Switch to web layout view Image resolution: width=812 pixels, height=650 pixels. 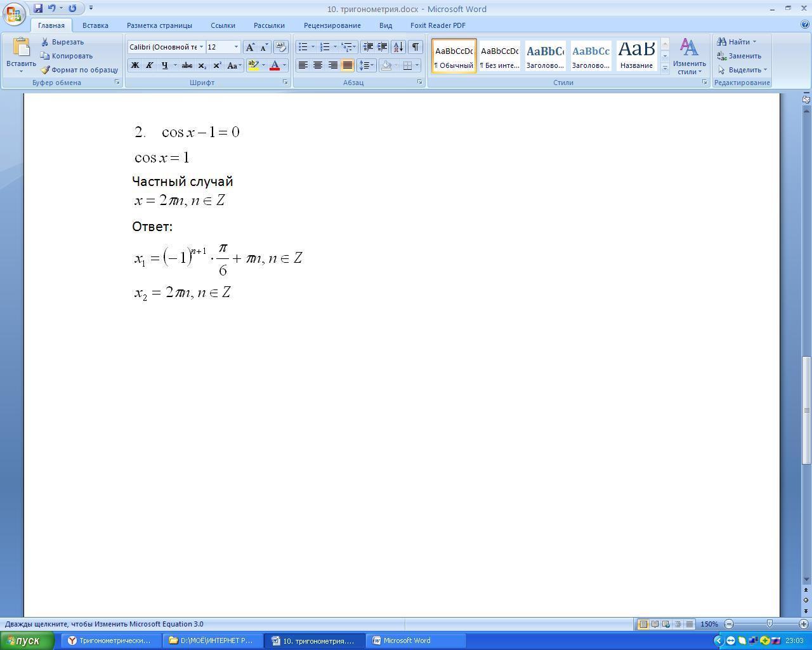tap(666, 624)
